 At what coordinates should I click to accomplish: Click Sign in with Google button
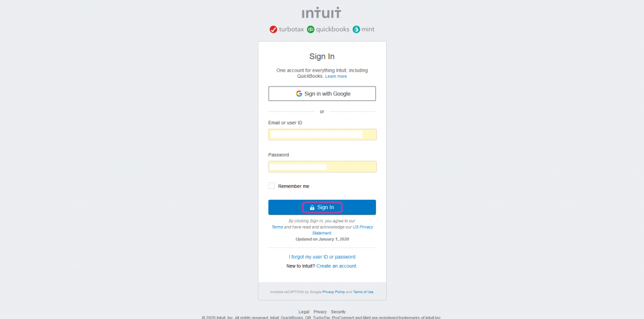coord(322,94)
